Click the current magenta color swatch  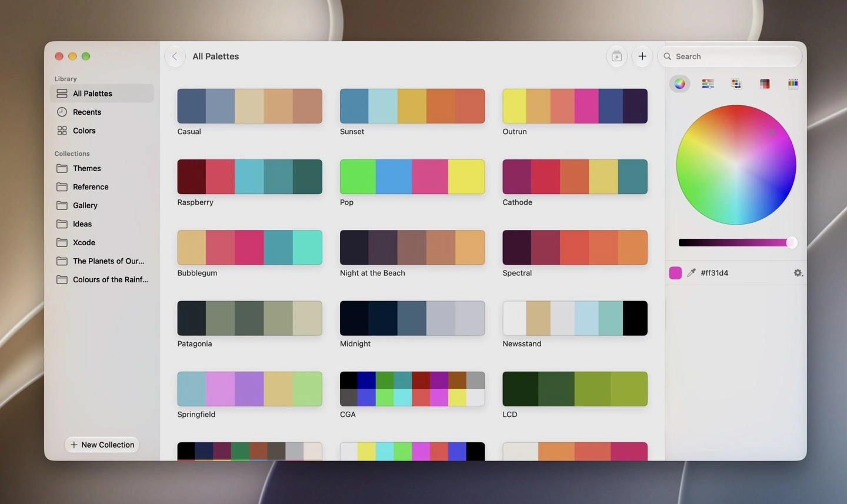pyautogui.click(x=675, y=273)
